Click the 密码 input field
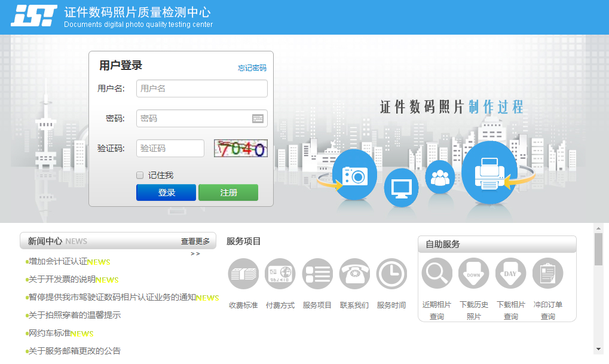Screen dimensions: 609x364 click(x=202, y=118)
